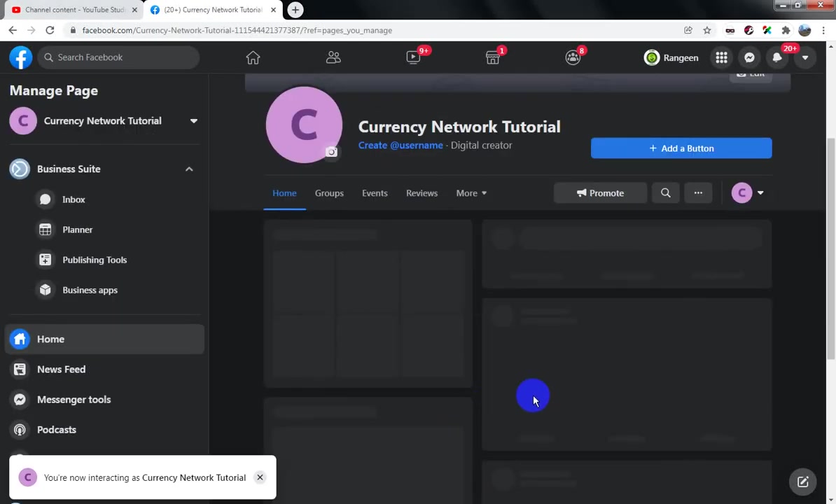
Task: Open the notifications bell icon
Action: coord(776,57)
